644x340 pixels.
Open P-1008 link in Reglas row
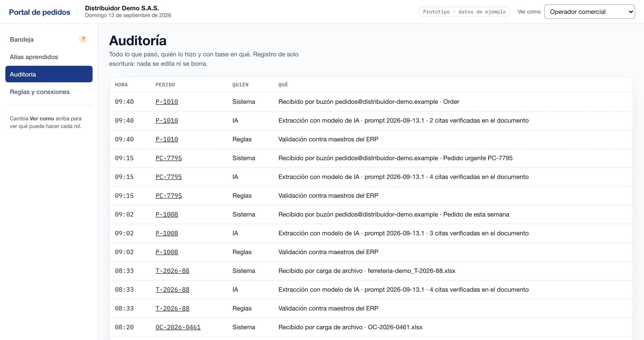pyautogui.click(x=167, y=252)
